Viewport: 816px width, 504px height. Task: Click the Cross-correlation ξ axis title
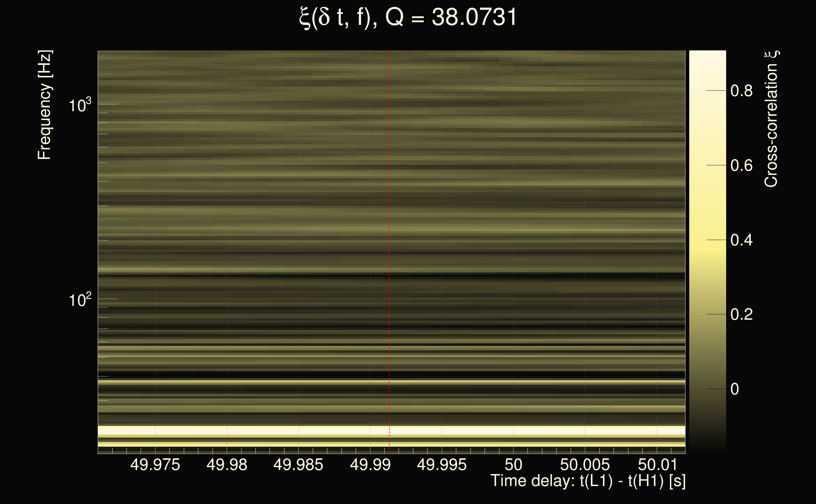pos(771,119)
